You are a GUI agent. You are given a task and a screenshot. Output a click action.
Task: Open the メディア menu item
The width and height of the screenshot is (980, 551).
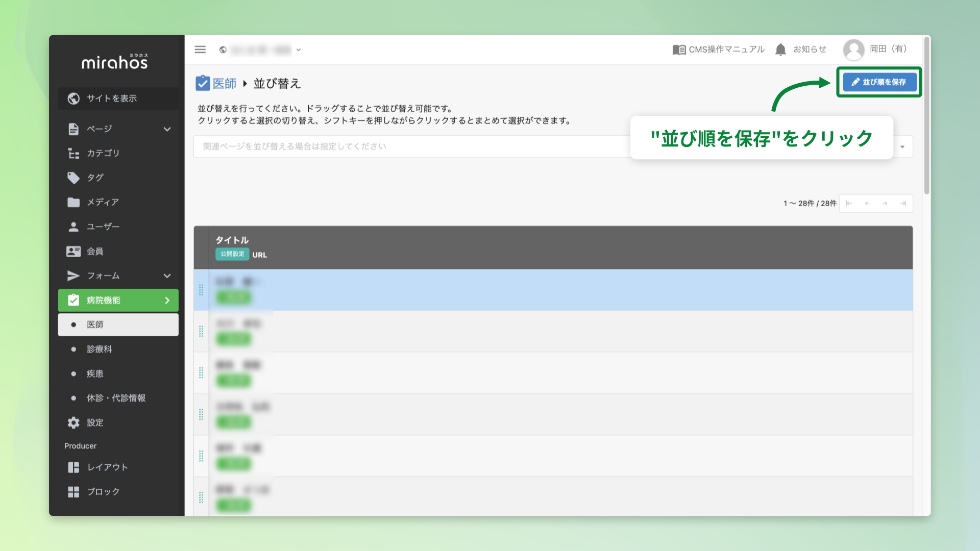click(118, 202)
